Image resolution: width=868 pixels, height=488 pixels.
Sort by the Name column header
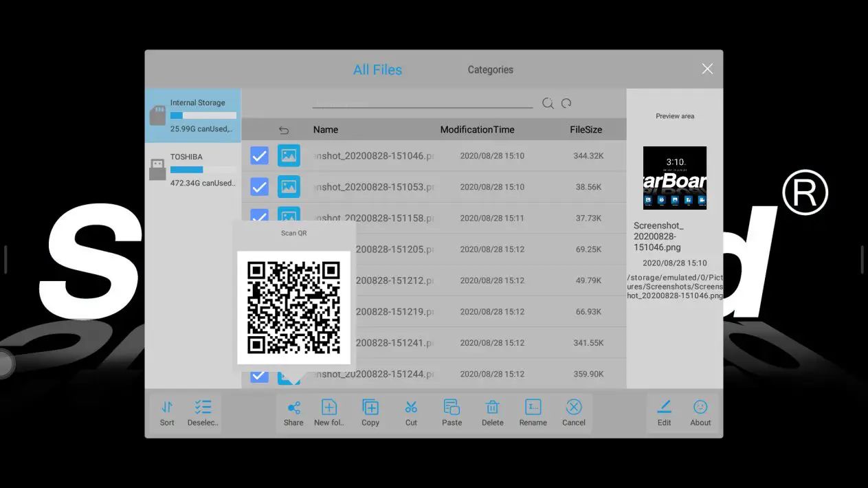[326, 130]
